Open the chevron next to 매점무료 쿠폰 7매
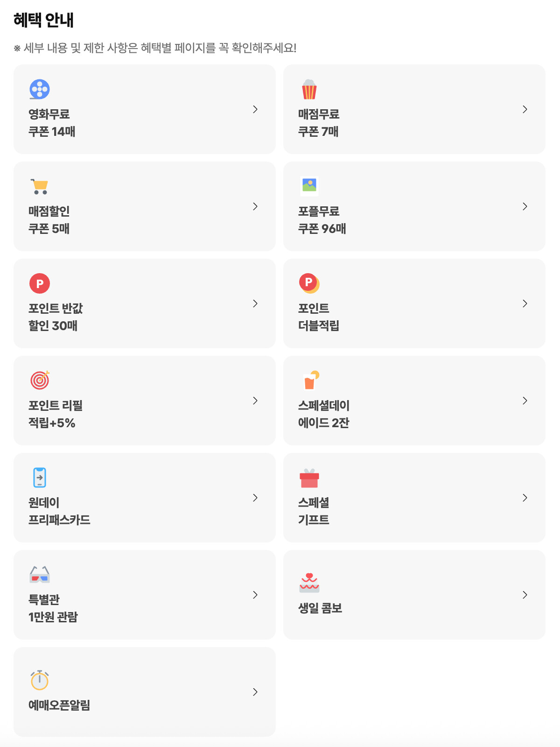The height and width of the screenshot is (747, 560). tap(525, 109)
